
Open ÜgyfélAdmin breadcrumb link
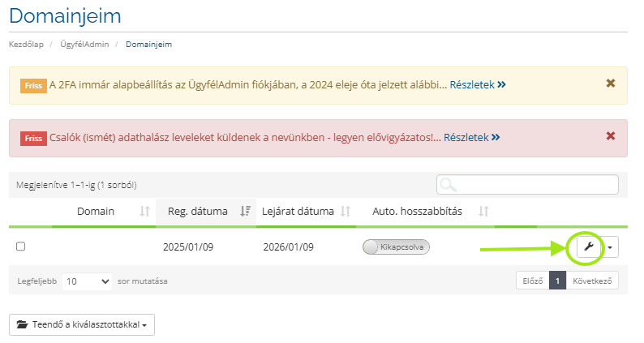click(84, 44)
